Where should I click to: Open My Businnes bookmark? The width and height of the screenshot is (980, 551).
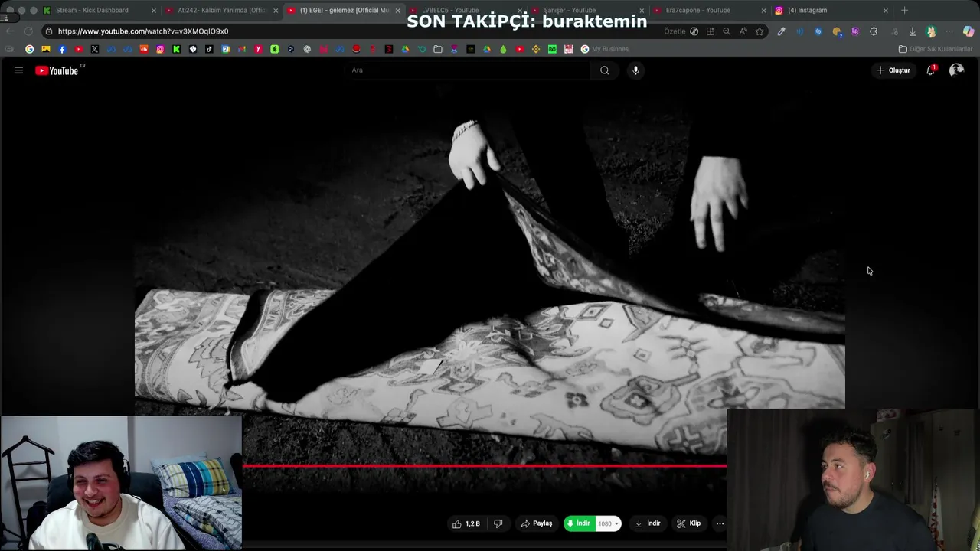[604, 49]
